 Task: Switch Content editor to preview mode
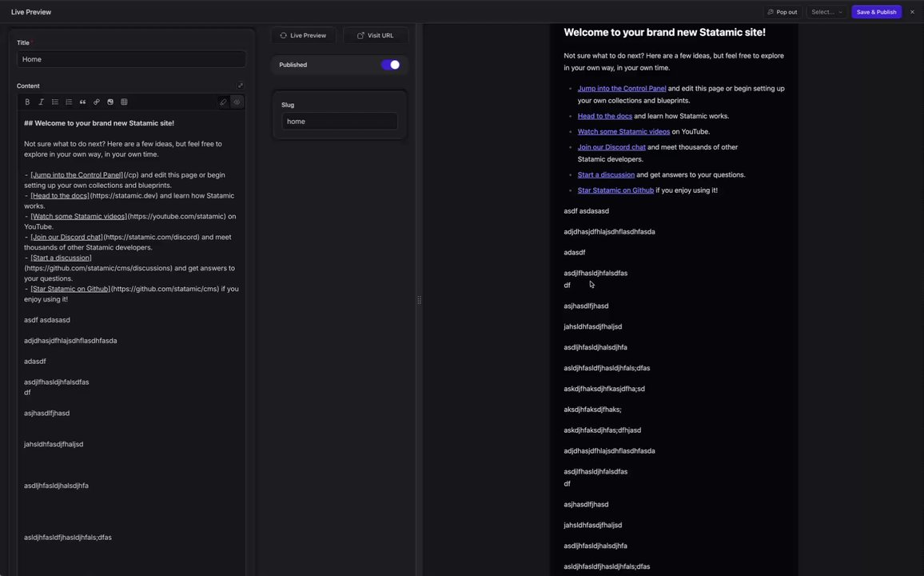tap(237, 102)
